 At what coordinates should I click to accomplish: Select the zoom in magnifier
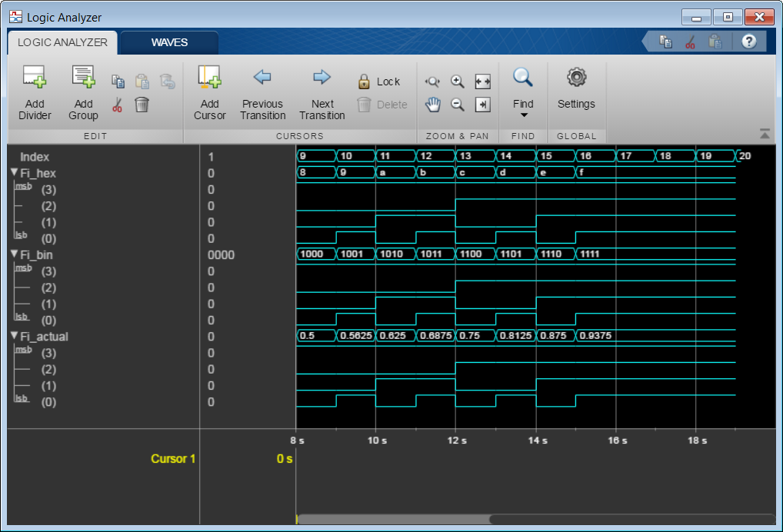(458, 81)
